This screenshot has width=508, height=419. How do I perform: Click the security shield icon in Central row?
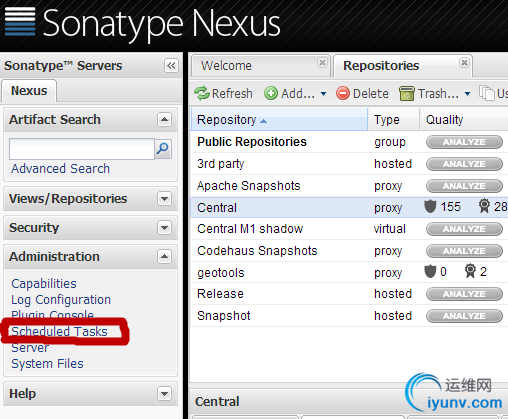(430, 207)
